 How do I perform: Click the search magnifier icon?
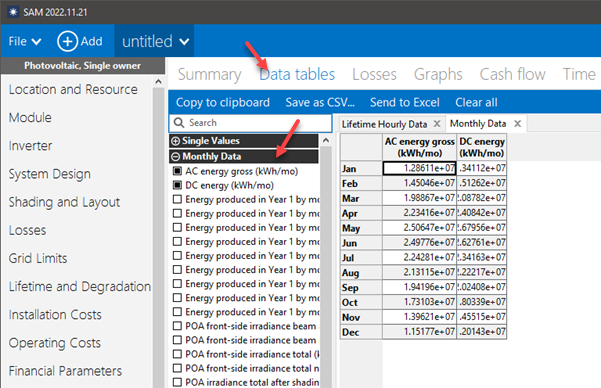point(179,123)
